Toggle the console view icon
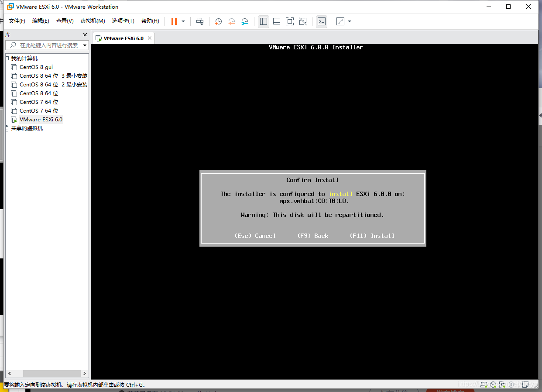 coord(322,21)
